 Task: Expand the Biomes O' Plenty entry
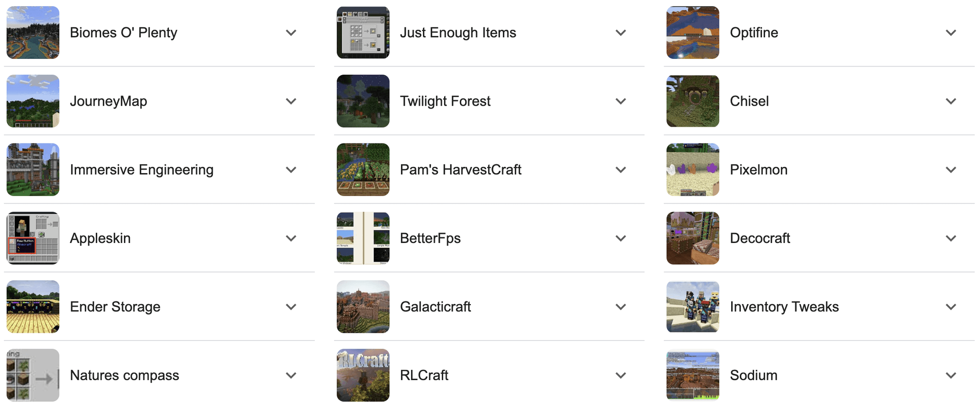(291, 33)
